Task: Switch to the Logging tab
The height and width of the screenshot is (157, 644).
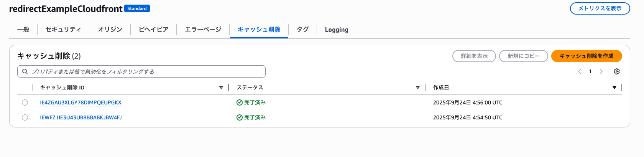Action: pos(337,30)
